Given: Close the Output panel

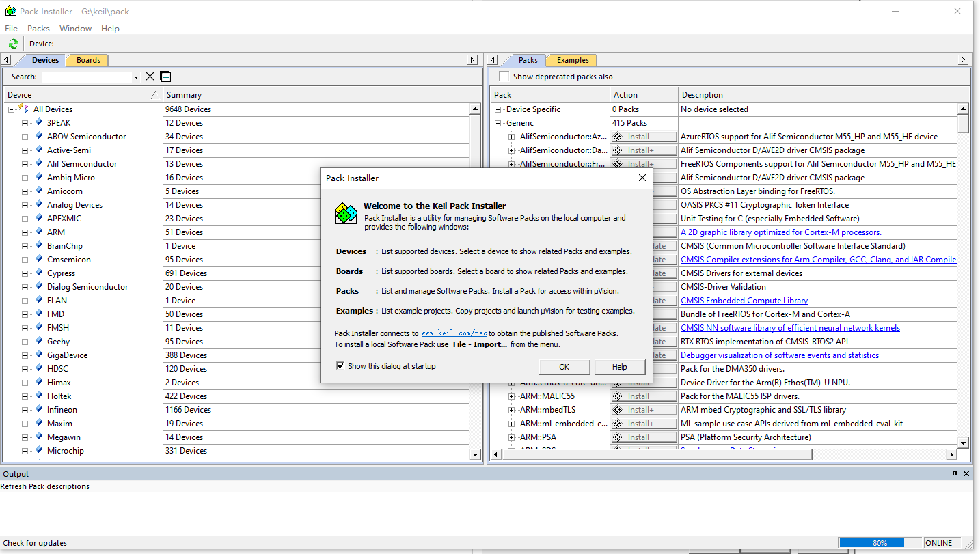Looking at the screenshot, I should pos(966,474).
